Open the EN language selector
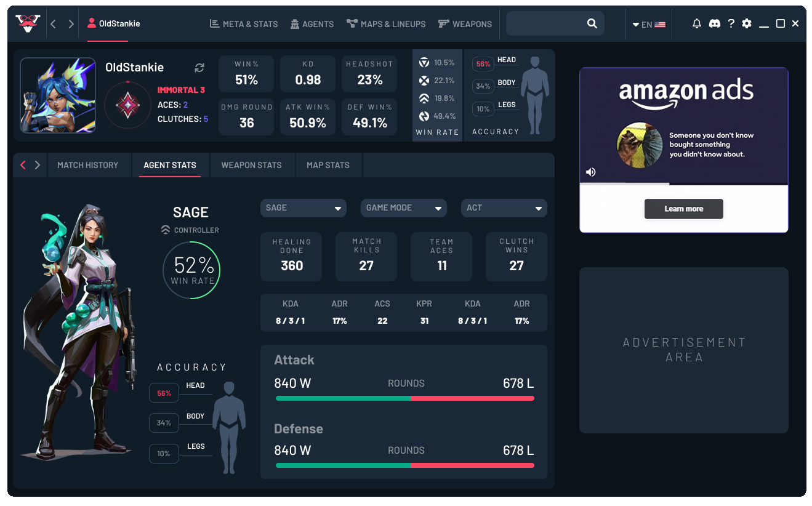 649,25
